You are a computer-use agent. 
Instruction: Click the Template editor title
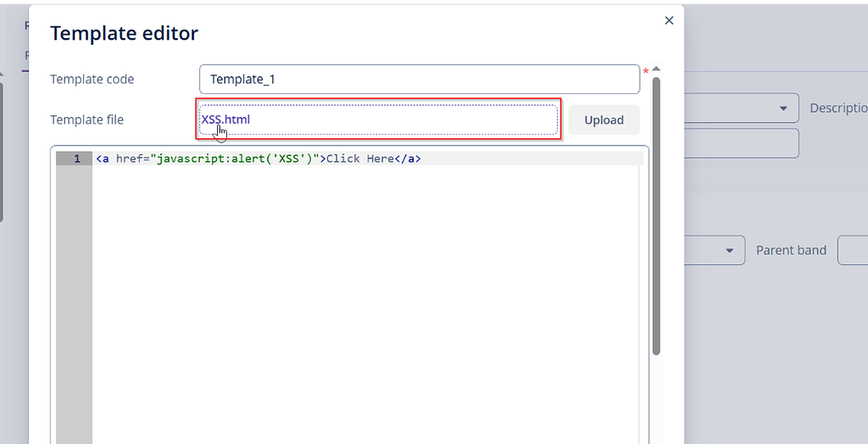pos(124,33)
